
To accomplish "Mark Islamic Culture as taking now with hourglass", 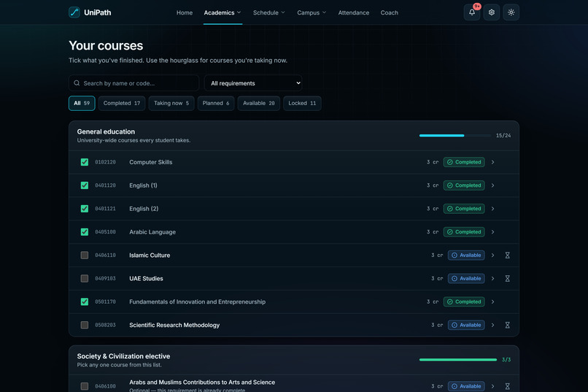I will [x=507, y=255].
